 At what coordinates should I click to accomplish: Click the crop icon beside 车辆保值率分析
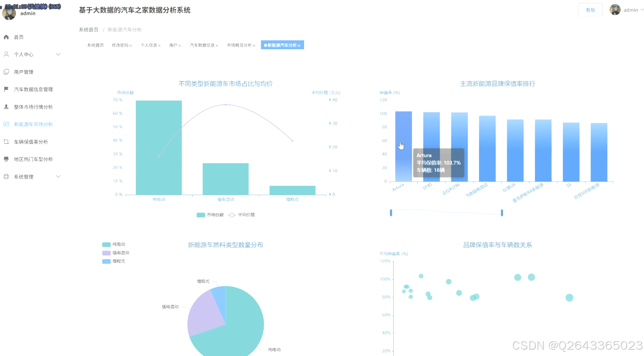(6, 142)
